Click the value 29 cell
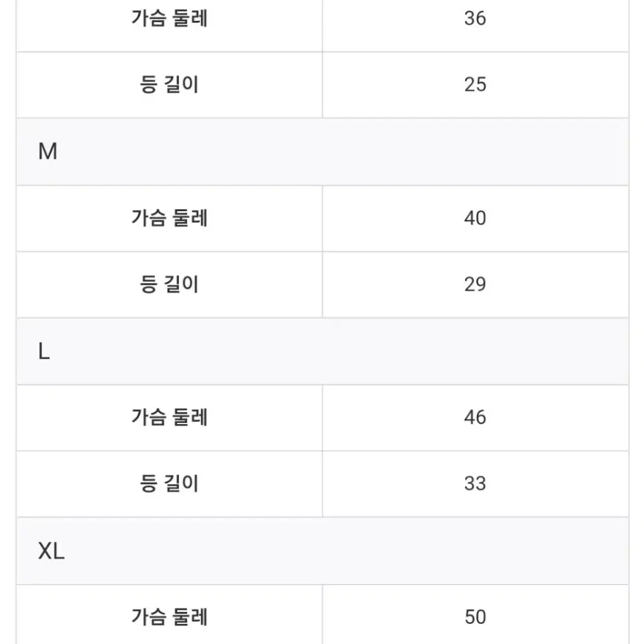Screen dimensions: 644x644 pyautogui.click(x=476, y=285)
